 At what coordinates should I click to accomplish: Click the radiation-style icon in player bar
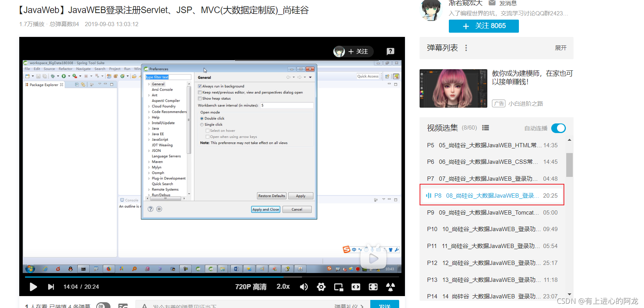click(x=390, y=287)
